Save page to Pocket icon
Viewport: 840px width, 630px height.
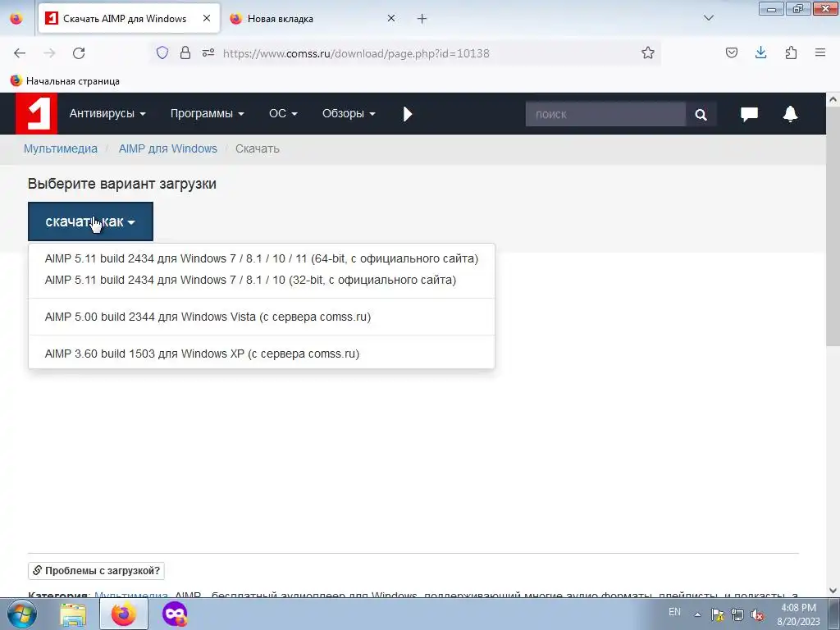click(x=731, y=53)
